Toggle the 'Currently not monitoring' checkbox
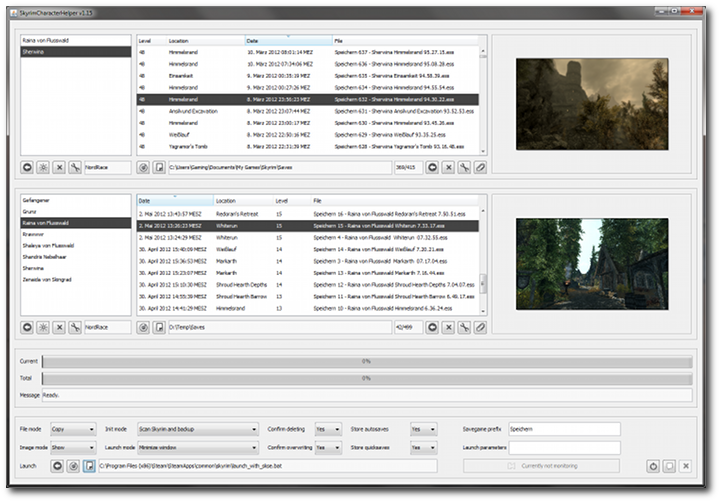The width and height of the screenshot is (720, 502). [x=513, y=466]
